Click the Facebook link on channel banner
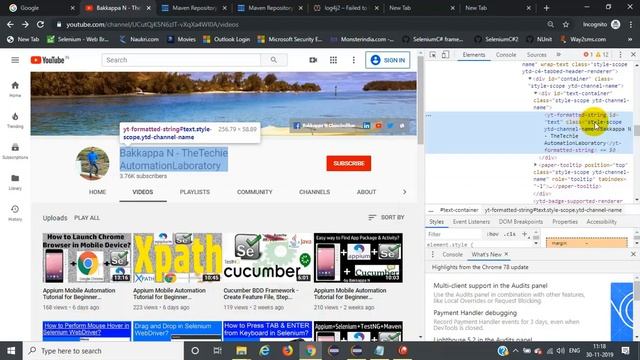Image resolution: width=640 pixels, height=360 pixels. click(324, 125)
